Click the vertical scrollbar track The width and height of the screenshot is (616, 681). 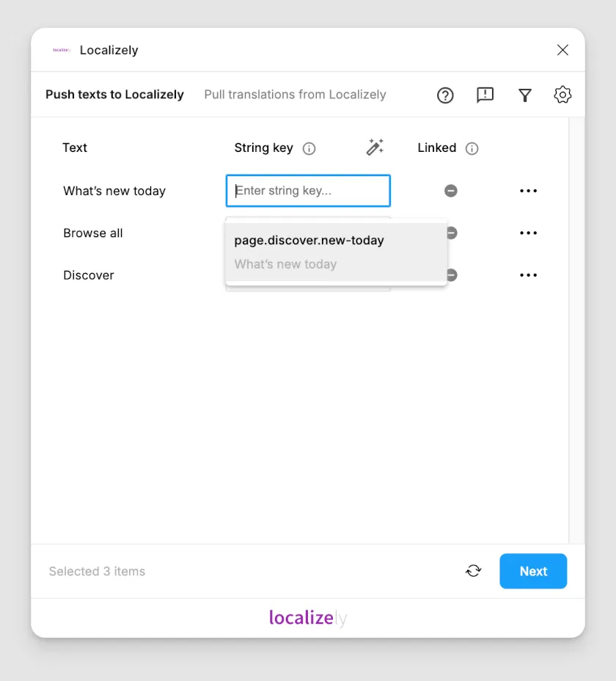click(x=577, y=330)
